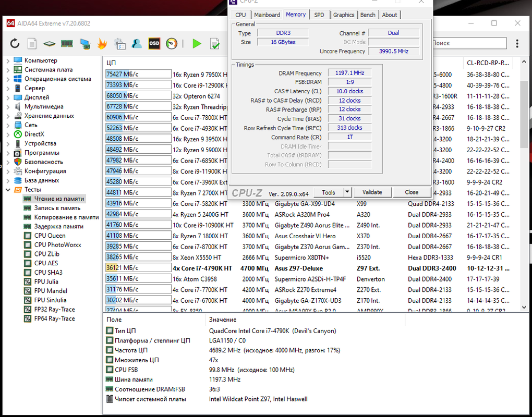
Task: Open the report document toolbar icon
Action: point(32,44)
